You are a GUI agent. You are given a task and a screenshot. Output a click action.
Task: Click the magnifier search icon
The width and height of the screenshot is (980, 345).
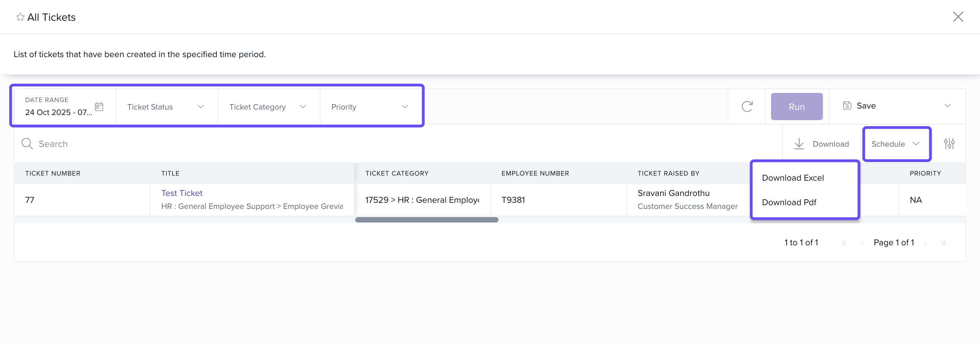pyautogui.click(x=27, y=144)
